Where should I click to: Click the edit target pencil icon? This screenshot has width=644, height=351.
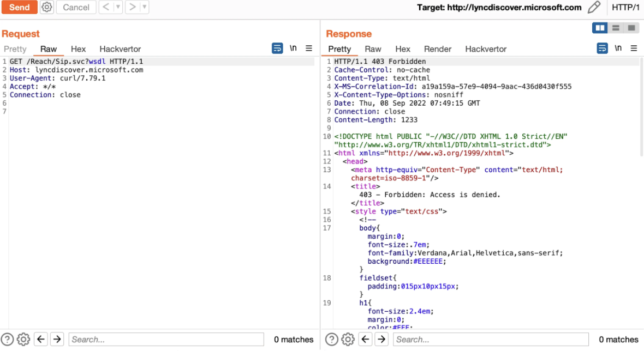click(x=594, y=8)
